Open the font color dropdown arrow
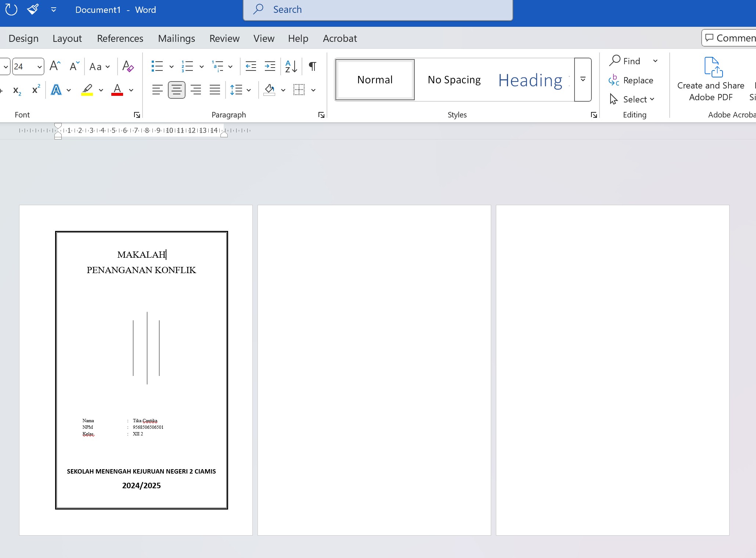Image resolution: width=756 pixels, height=558 pixels. point(131,90)
